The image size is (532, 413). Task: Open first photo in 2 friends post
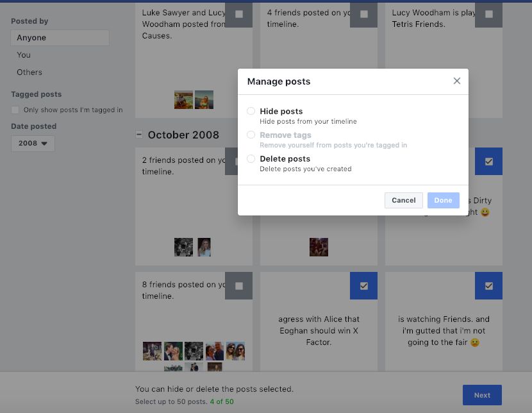coord(183,247)
